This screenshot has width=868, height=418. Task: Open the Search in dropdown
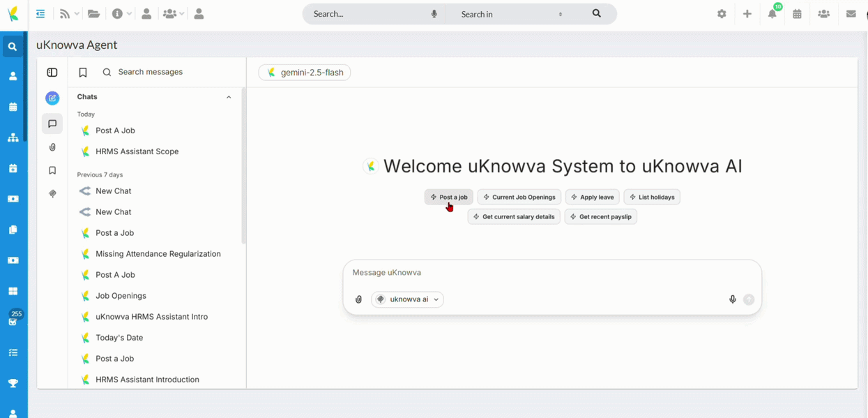[512, 14]
